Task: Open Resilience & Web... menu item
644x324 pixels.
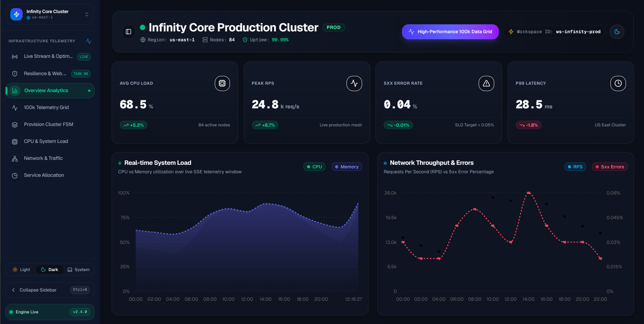Action: click(50, 73)
